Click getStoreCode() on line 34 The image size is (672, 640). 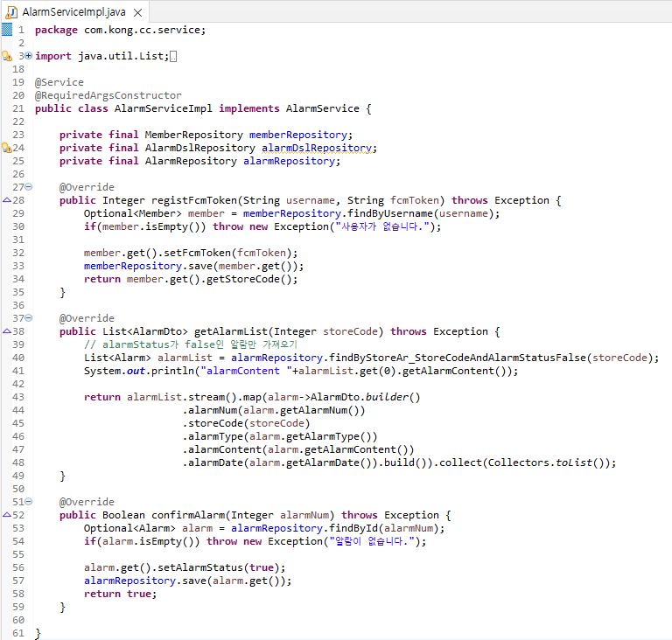coord(249,279)
